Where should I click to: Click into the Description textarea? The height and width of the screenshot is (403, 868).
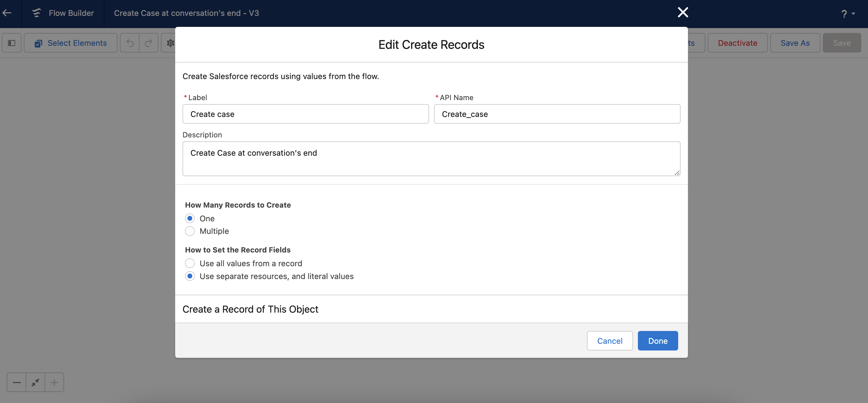click(x=431, y=159)
